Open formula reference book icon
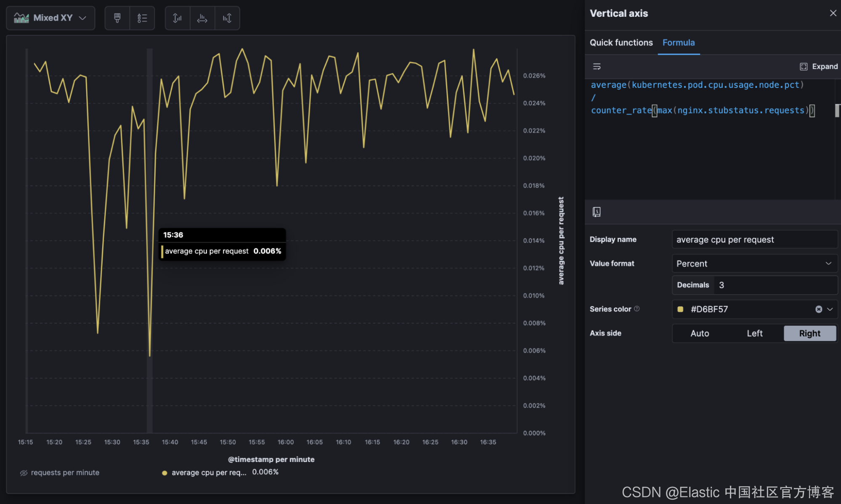This screenshot has height=504, width=841. point(597,212)
